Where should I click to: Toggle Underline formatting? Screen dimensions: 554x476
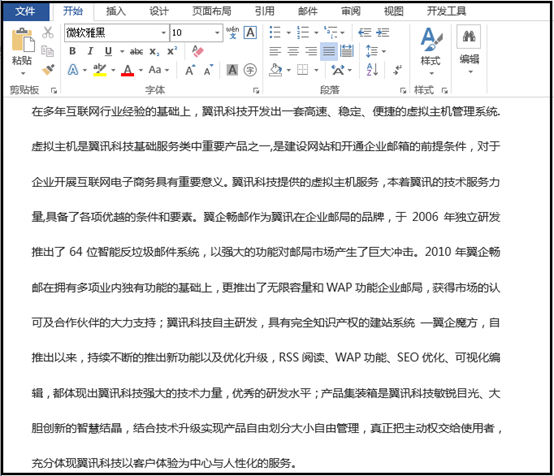108,52
